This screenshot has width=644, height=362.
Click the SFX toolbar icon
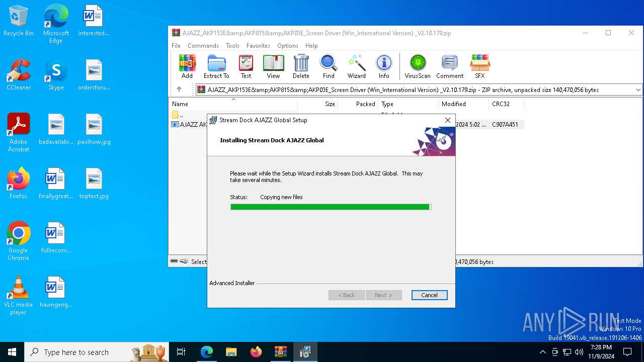480,67
